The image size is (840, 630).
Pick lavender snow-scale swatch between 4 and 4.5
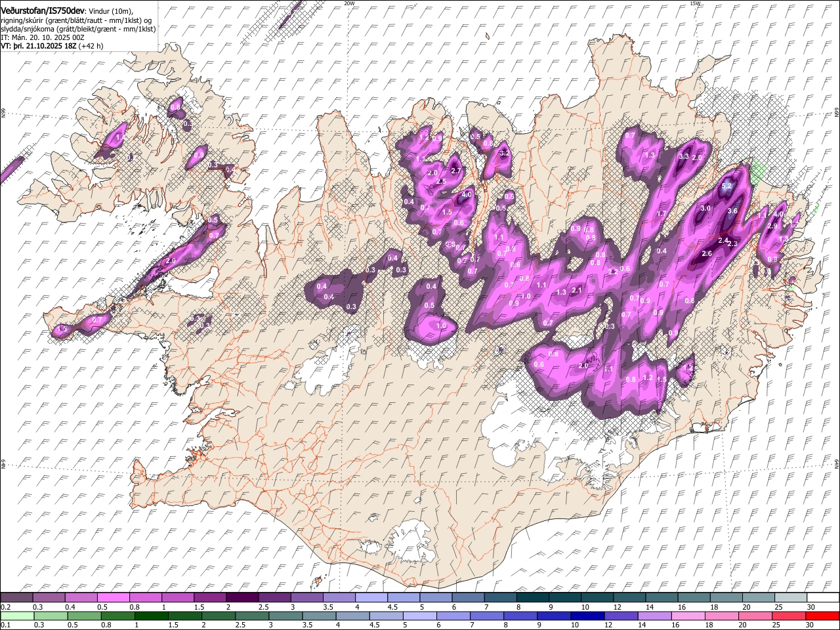point(370,598)
